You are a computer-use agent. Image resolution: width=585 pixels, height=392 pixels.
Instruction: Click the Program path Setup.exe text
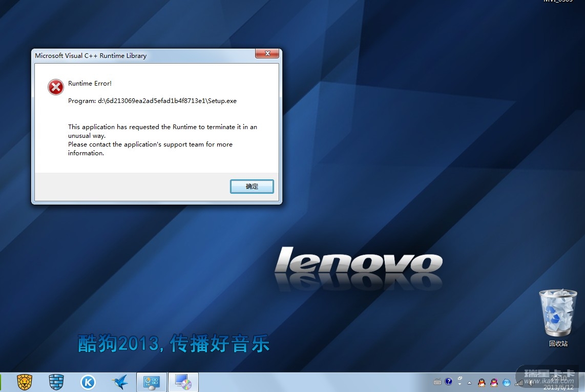point(152,101)
